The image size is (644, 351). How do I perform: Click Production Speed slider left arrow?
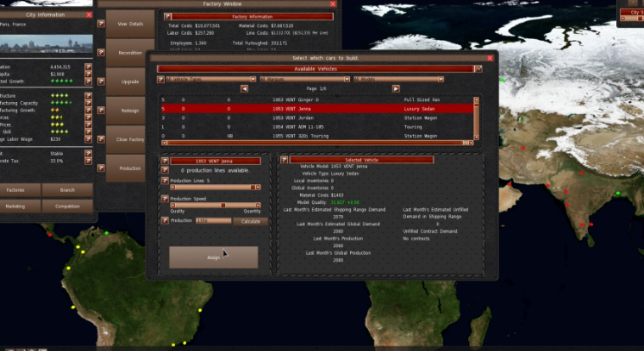(x=173, y=205)
